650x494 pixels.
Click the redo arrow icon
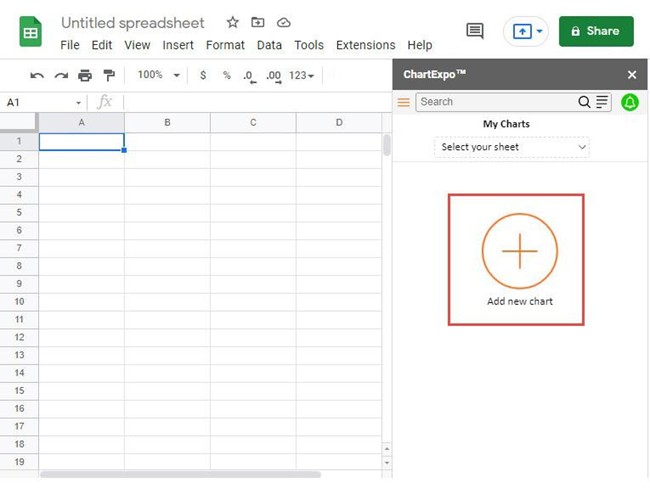click(x=61, y=76)
